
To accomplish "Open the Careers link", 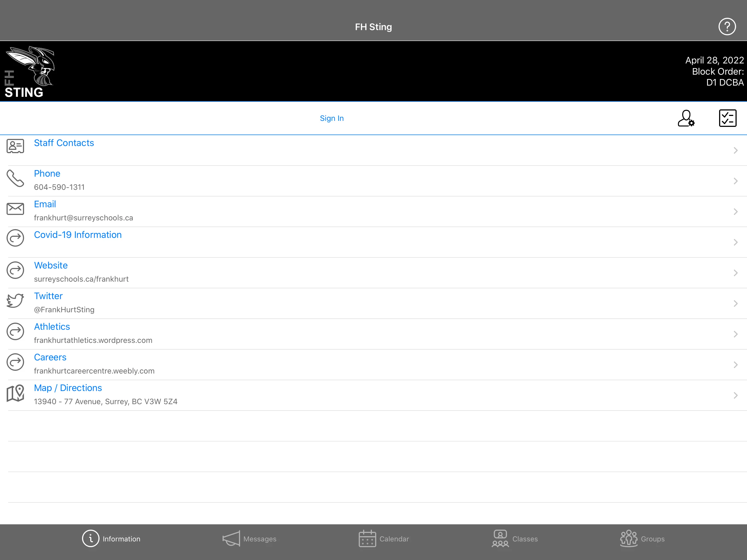I will 50,357.
